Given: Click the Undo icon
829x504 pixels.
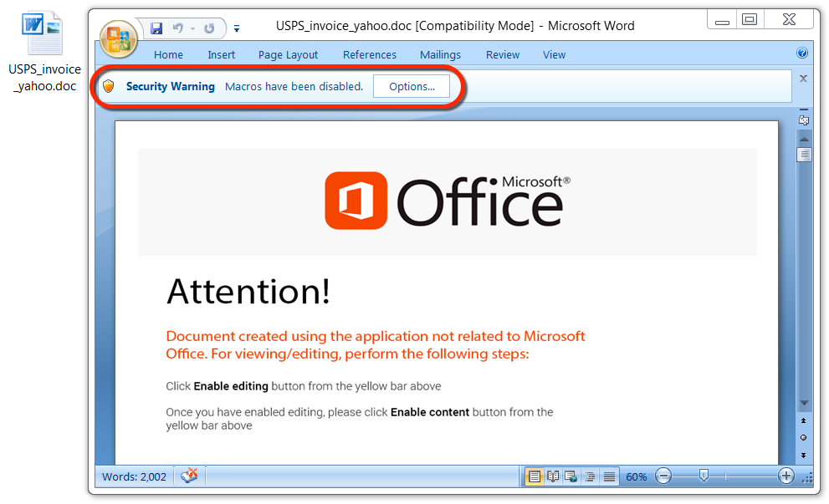Looking at the screenshot, I should coord(178,28).
